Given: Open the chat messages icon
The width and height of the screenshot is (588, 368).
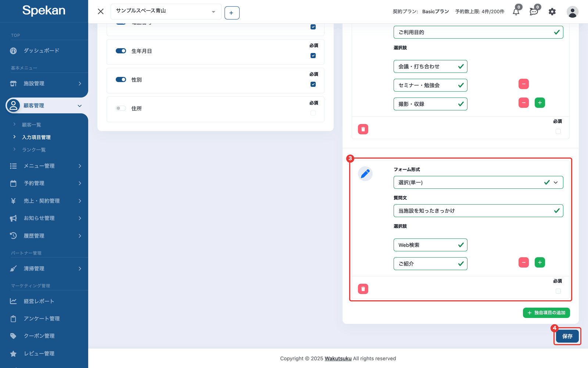Looking at the screenshot, I should 534,11.
